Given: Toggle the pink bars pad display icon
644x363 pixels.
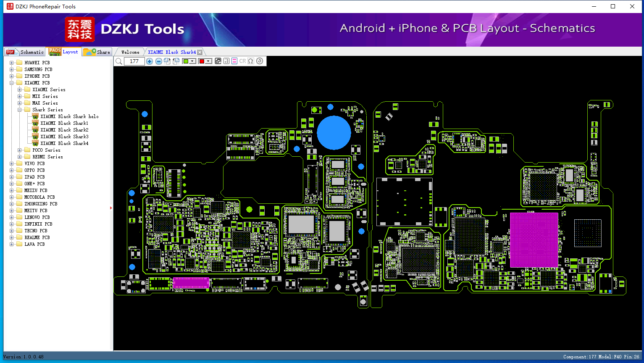Looking at the screenshot, I should (x=234, y=61).
